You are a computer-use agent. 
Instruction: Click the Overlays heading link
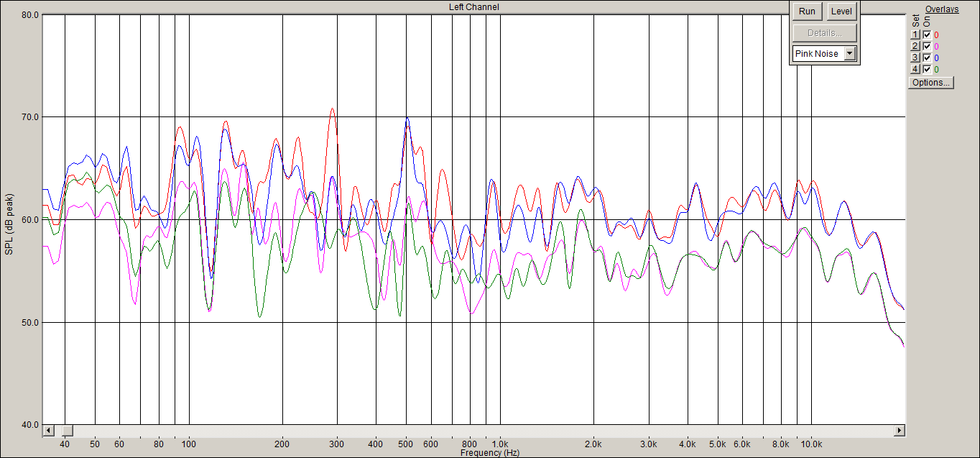point(942,9)
